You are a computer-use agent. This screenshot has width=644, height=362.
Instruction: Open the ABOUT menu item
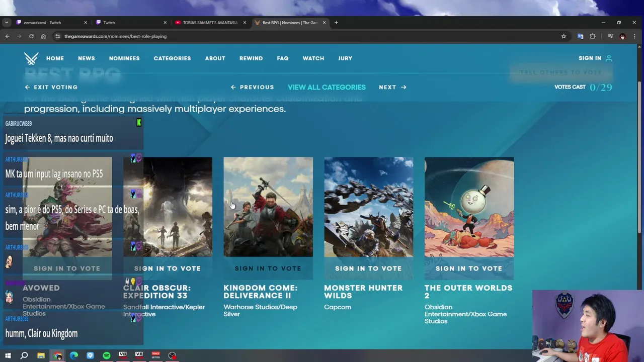tap(215, 58)
